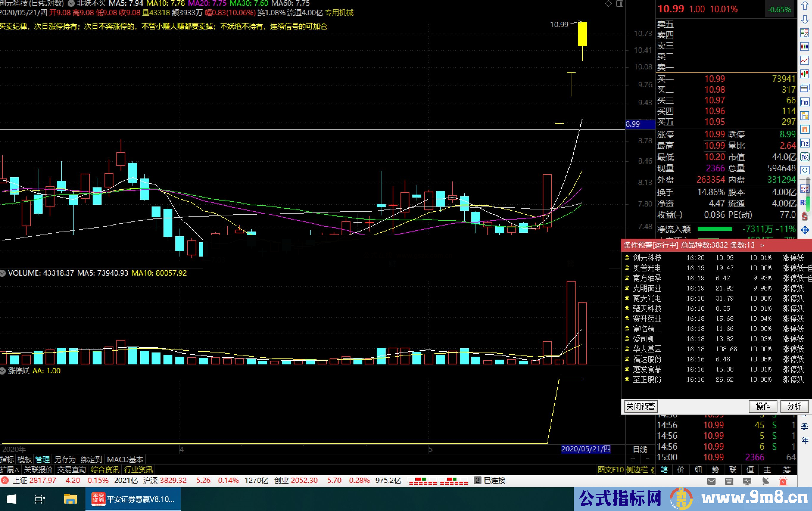
Task: Click the satellite dish status icon
Action: pyautogui.click(x=766, y=481)
